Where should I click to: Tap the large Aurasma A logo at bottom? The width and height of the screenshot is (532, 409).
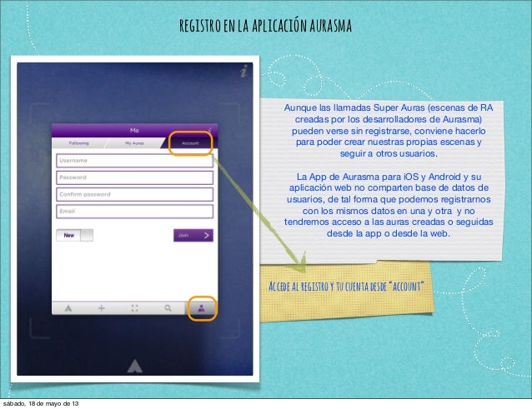[135, 366]
